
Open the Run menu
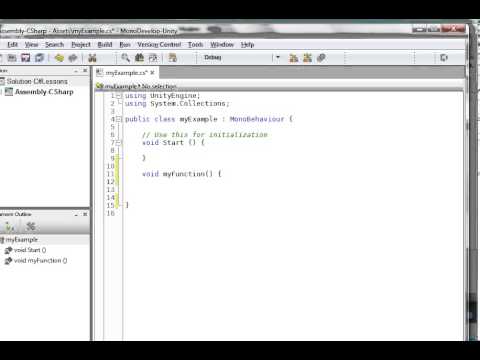[x=125, y=44]
